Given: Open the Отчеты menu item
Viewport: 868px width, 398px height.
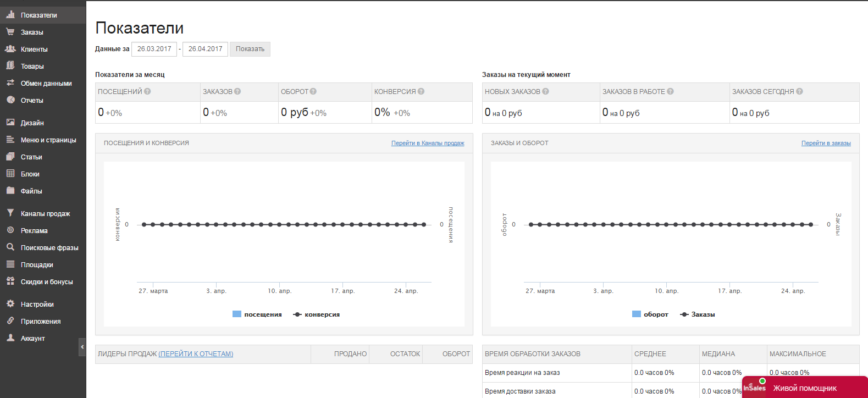Looking at the screenshot, I should [32, 101].
